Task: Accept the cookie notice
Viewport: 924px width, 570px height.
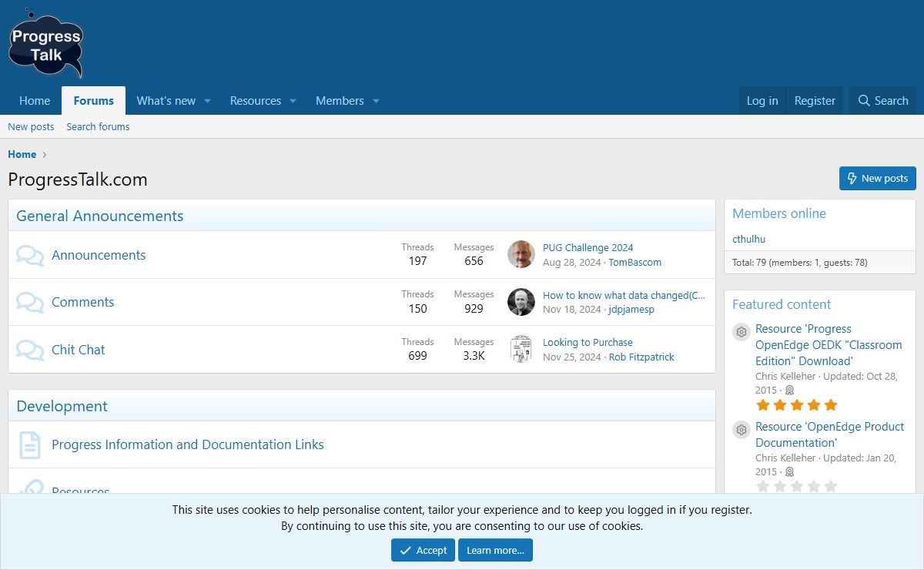Action: (423, 550)
